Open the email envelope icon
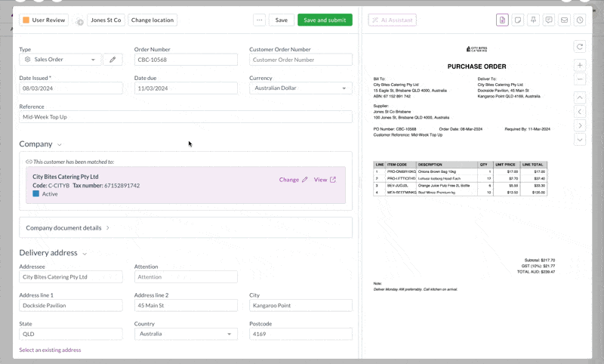The height and width of the screenshot is (364, 604). [x=564, y=20]
